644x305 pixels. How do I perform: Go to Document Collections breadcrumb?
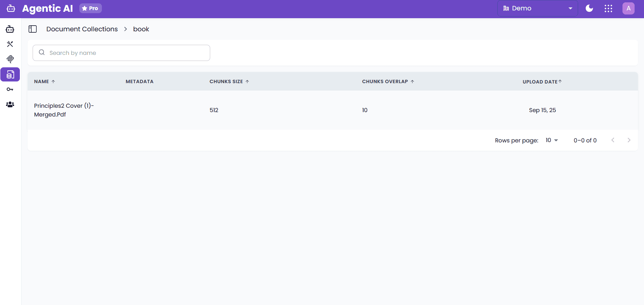point(82,29)
